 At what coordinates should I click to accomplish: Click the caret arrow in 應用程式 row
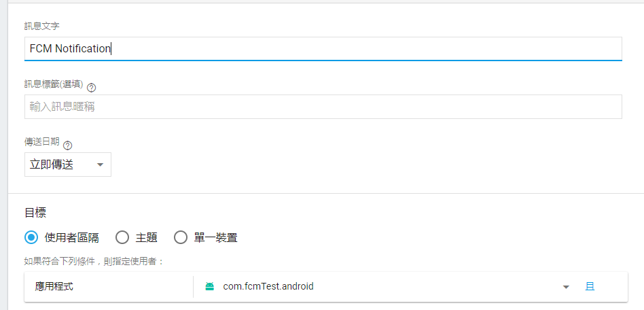tap(566, 287)
